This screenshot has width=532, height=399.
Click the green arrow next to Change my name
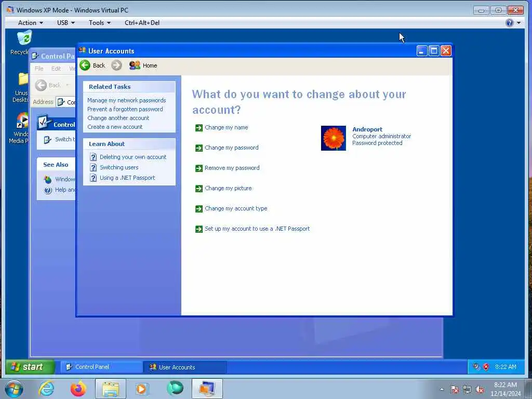(x=199, y=128)
